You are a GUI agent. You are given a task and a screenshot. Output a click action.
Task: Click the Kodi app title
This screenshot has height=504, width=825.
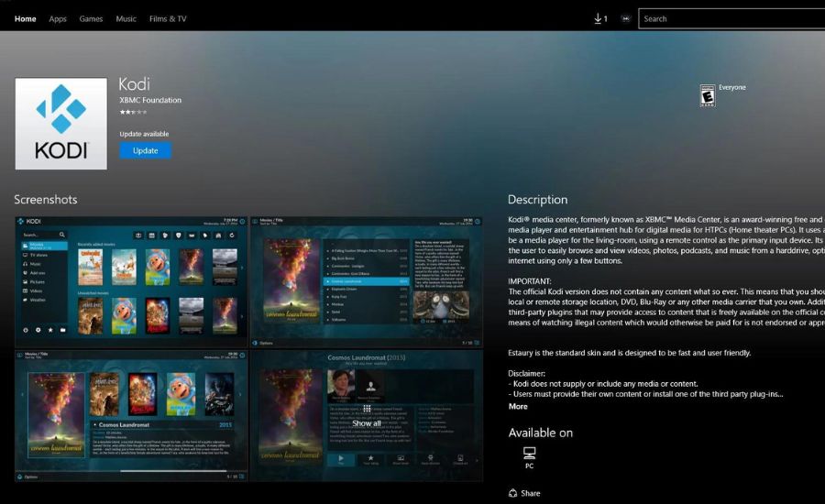pyautogui.click(x=134, y=84)
